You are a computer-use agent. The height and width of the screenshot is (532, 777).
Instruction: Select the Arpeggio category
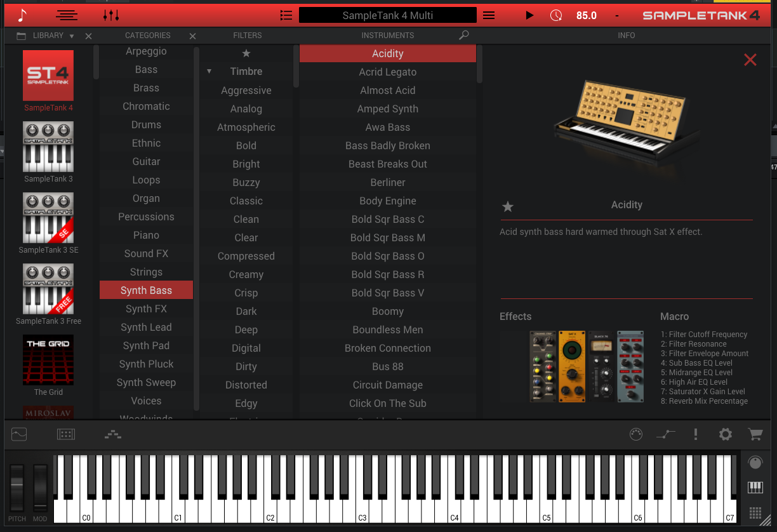(x=146, y=51)
